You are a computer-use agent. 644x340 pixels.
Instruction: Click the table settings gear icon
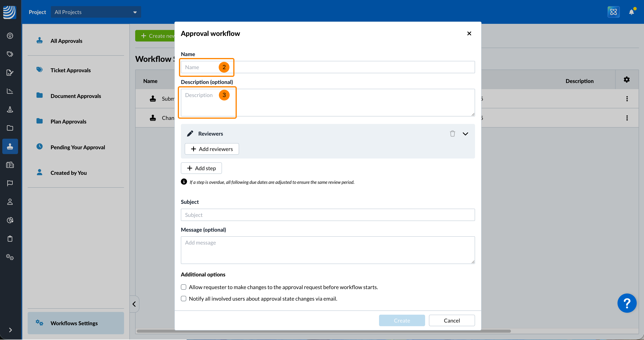point(627,80)
